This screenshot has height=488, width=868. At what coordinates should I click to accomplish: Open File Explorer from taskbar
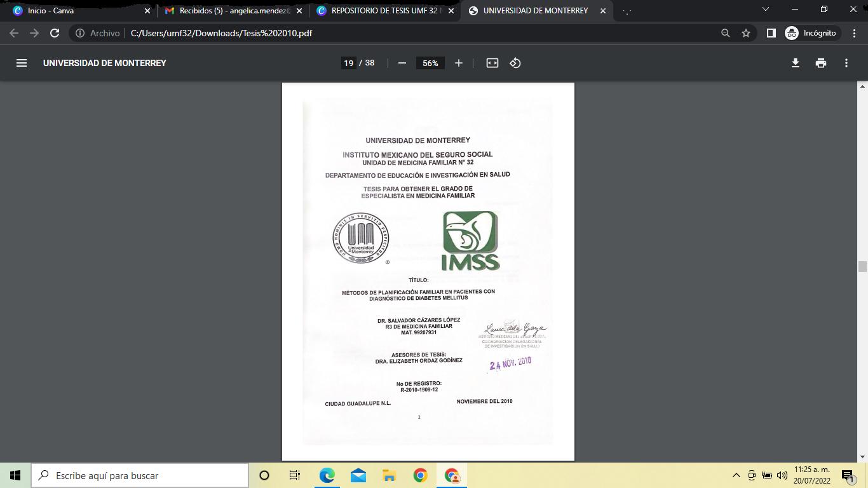(x=389, y=475)
